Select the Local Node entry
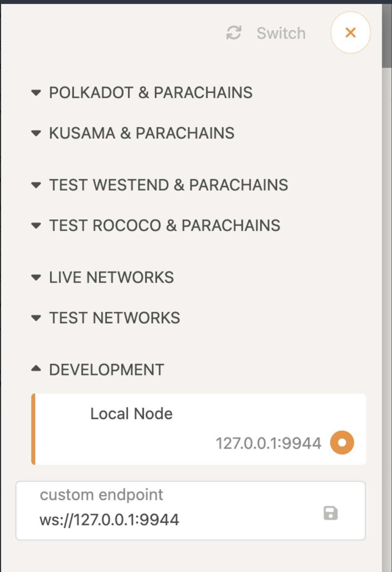This screenshot has height=572, width=392. coord(131,413)
